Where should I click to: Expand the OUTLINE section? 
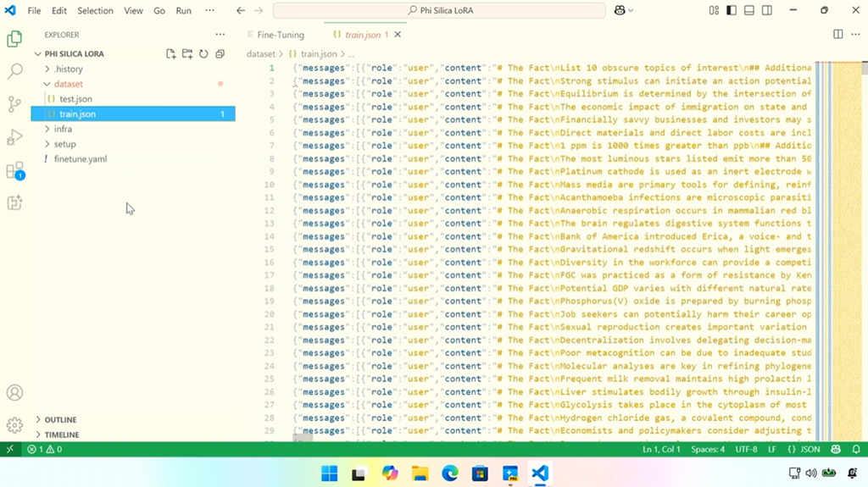click(60, 419)
